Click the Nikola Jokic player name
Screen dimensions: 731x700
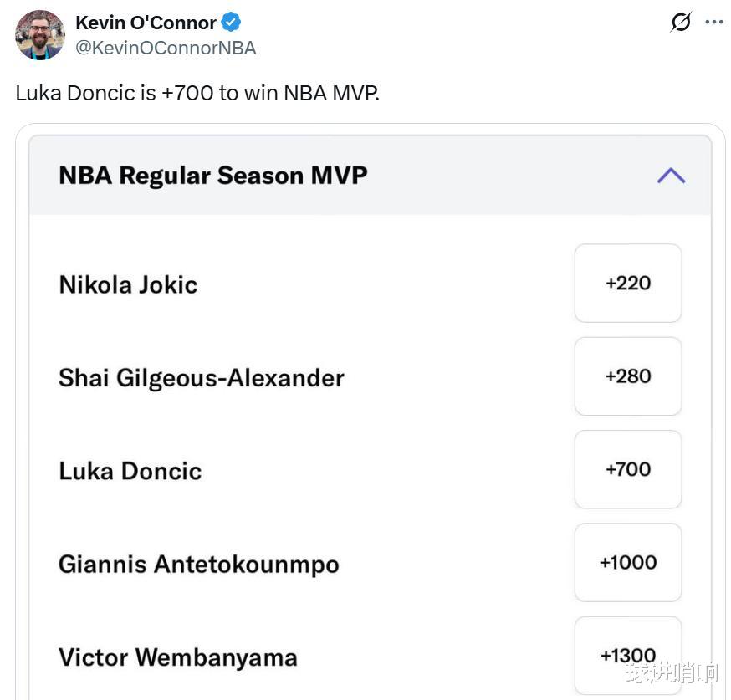tap(128, 284)
